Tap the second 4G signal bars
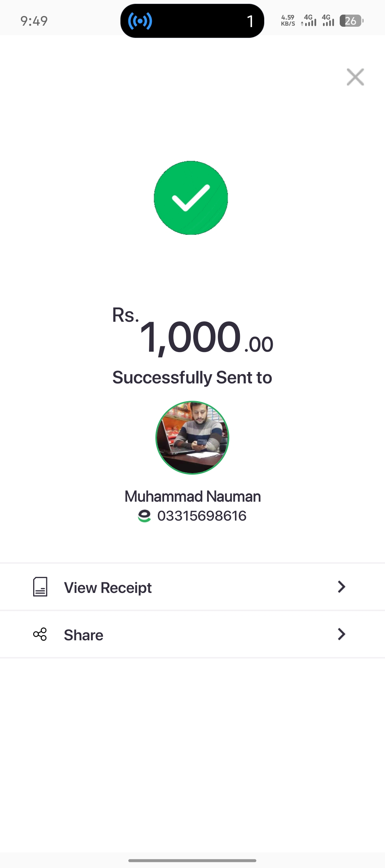The image size is (385, 868). pyautogui.click(x=328, y=21)
